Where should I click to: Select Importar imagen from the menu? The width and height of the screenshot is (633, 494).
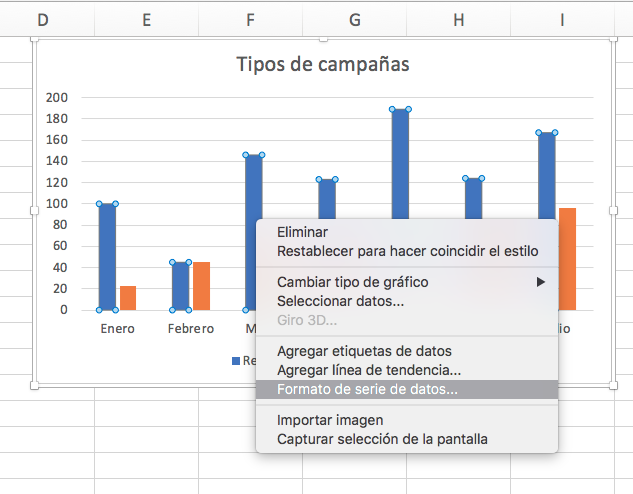click(330, 420)
